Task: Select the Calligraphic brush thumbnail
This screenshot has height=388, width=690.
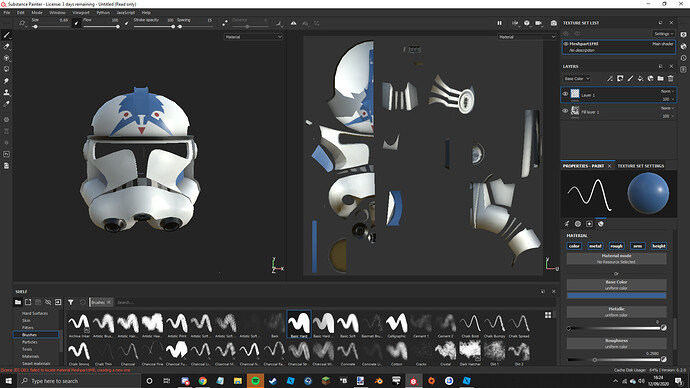Action: click(x=396, y=325)
